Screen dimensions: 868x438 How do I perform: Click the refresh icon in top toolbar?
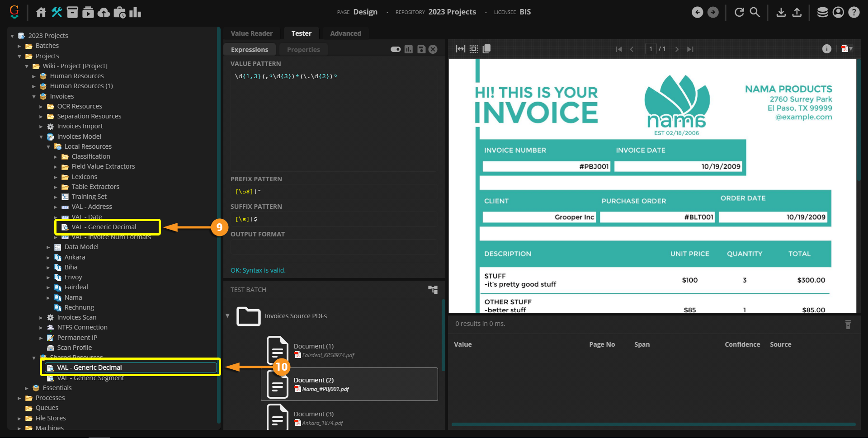(739, 12)
